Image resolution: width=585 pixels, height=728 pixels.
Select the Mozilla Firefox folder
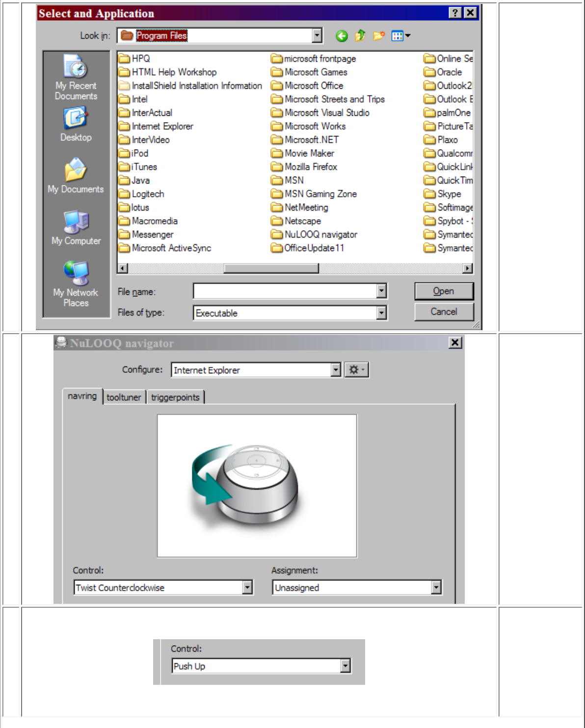pyautogui.click(x=304, y=167)
